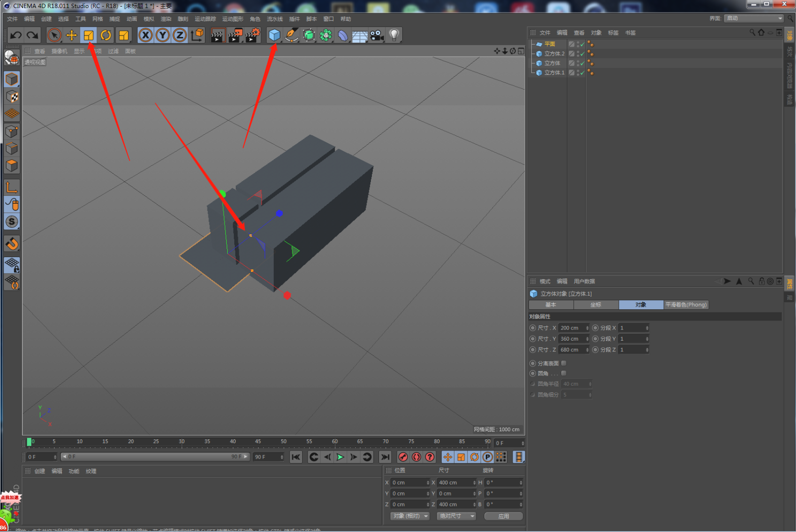
Task: Open the 绝对尺寸 dropdown
Action: point(457,516)
